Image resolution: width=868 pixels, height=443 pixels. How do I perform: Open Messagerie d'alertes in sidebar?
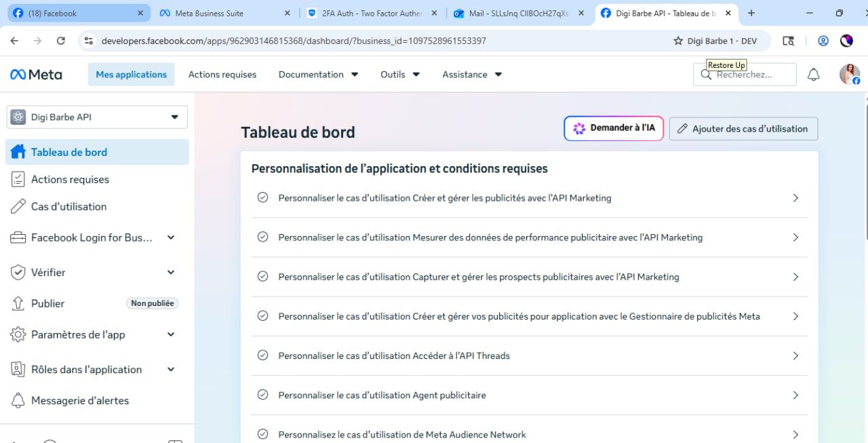pos(97,400)
